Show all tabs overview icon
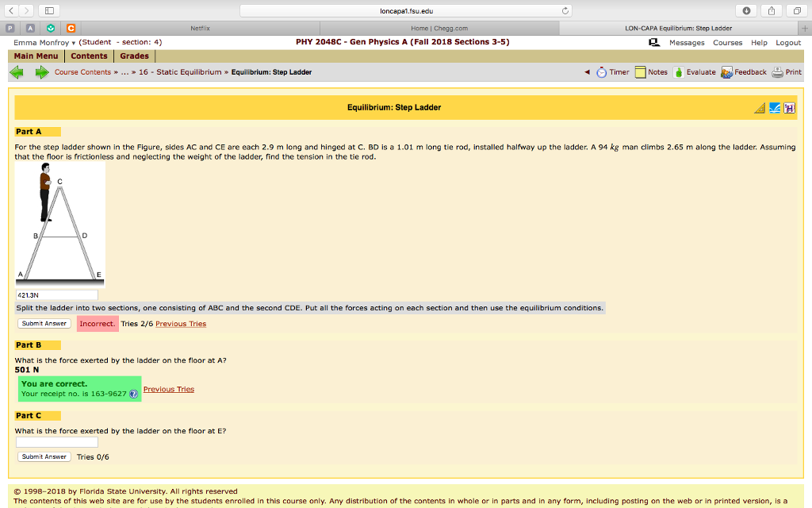This screenshot has height=508, width=812. (796, 10)
